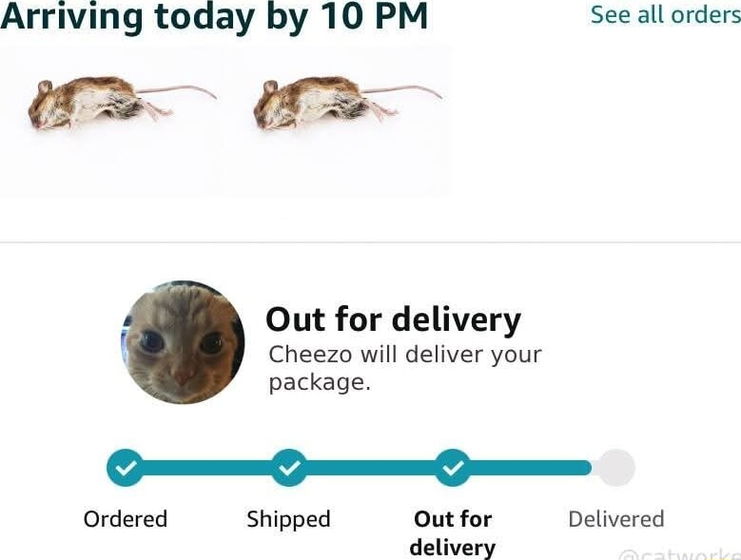Click the Out for delivery checkmark step
This screenshot has height=560, width=741.
pos(453,468)
